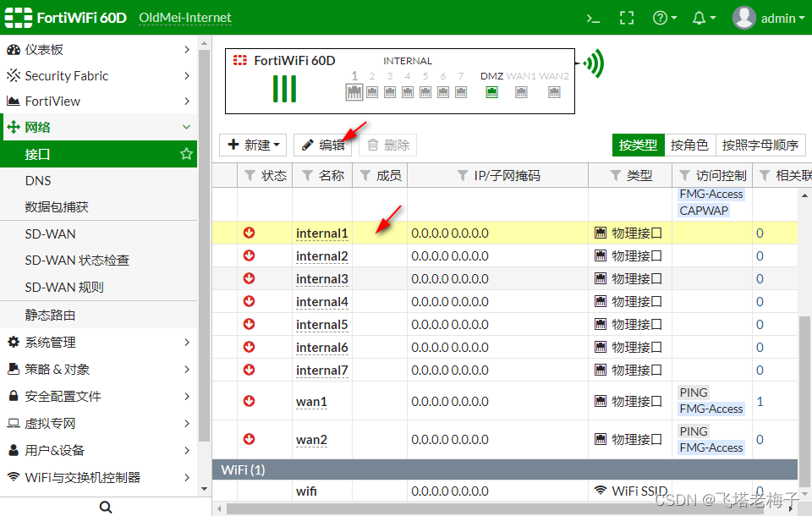812x516 pixels.
Task: Click the 编辑 edit button
Action: 322,145
